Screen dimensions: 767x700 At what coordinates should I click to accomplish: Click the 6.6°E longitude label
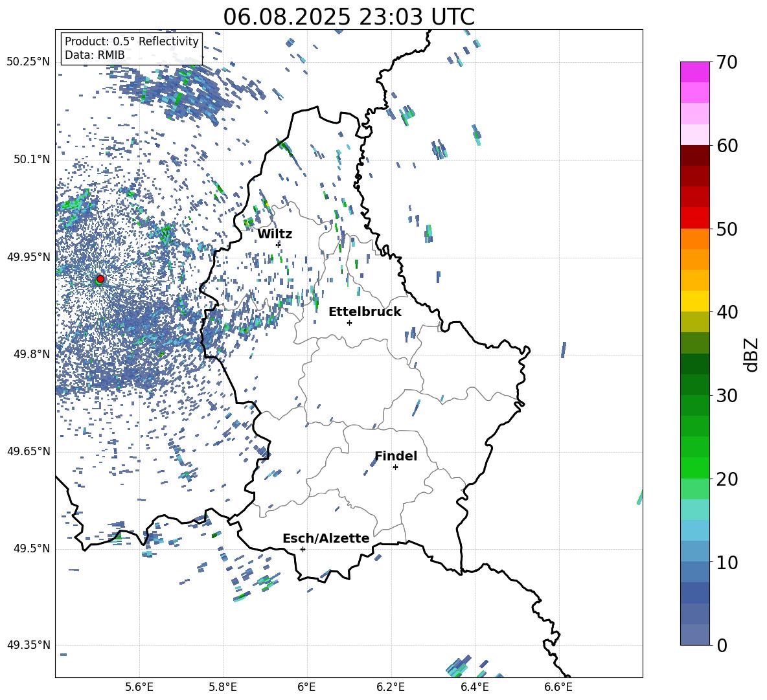pos(558,687)
